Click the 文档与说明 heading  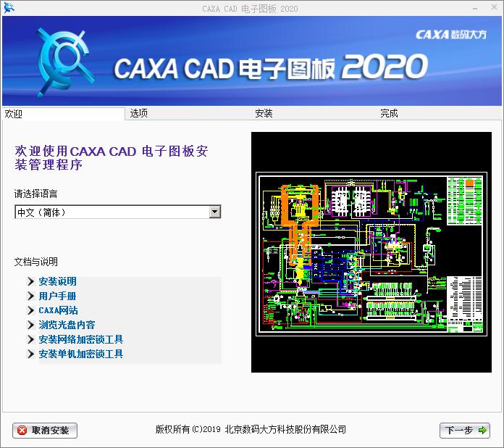pyautogui.click(x=35, y=262)
